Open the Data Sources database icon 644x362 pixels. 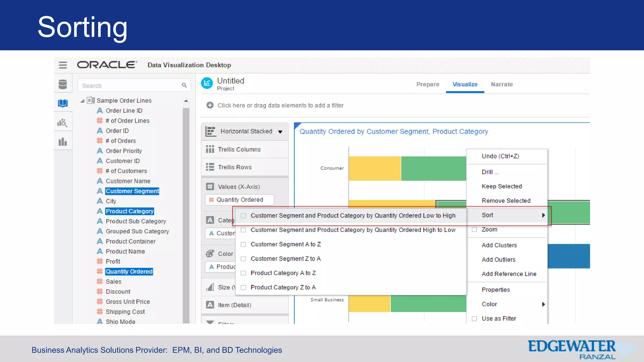[63, 84]
